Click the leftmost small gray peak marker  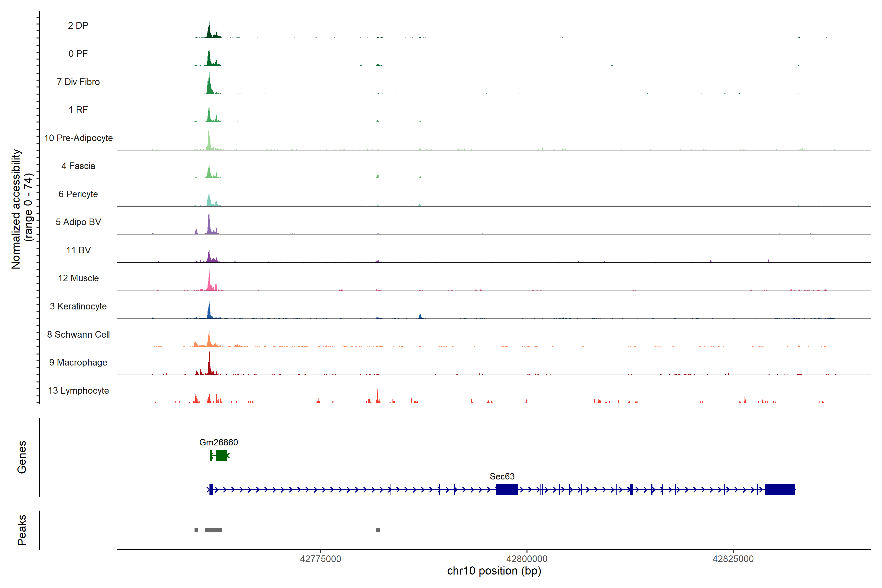196,530
